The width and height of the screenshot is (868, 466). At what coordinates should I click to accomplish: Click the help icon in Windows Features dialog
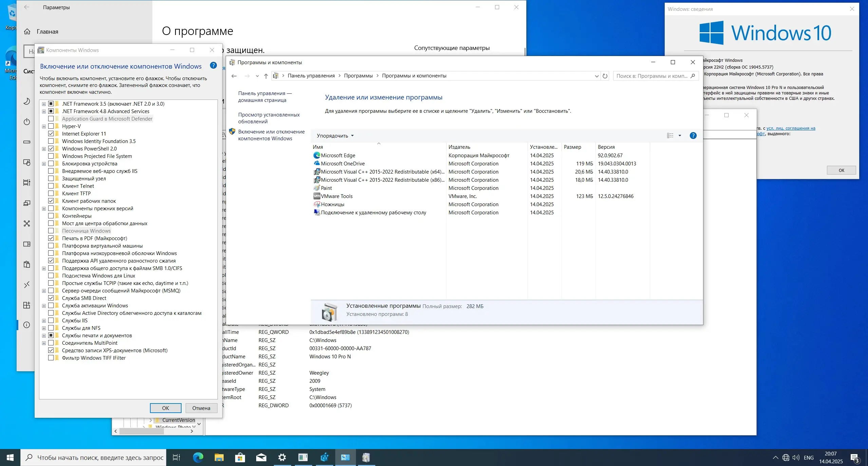point(213,66)
